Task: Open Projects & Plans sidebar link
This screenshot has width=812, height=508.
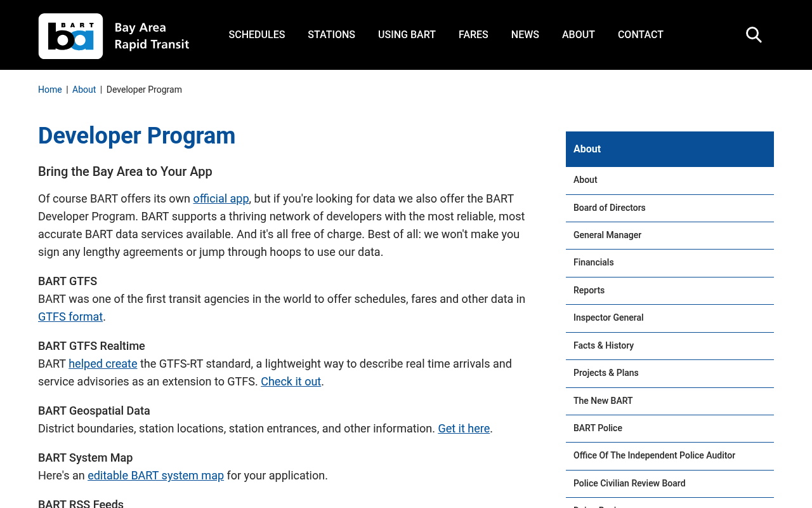Action: coord(670,373)
